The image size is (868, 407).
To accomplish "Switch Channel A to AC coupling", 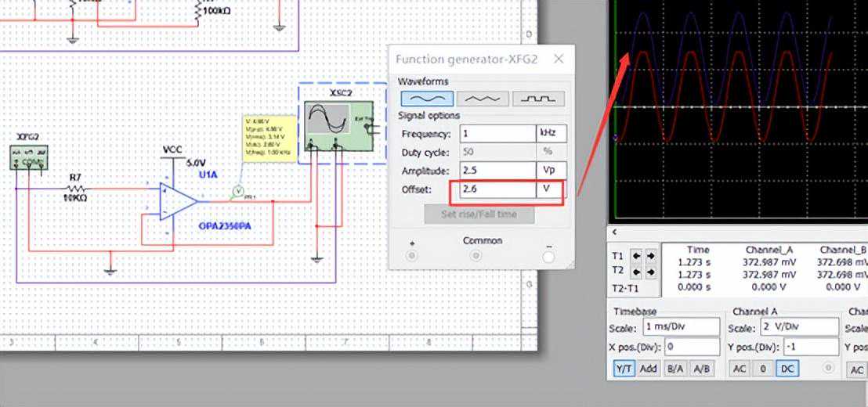I will [740, 369].
